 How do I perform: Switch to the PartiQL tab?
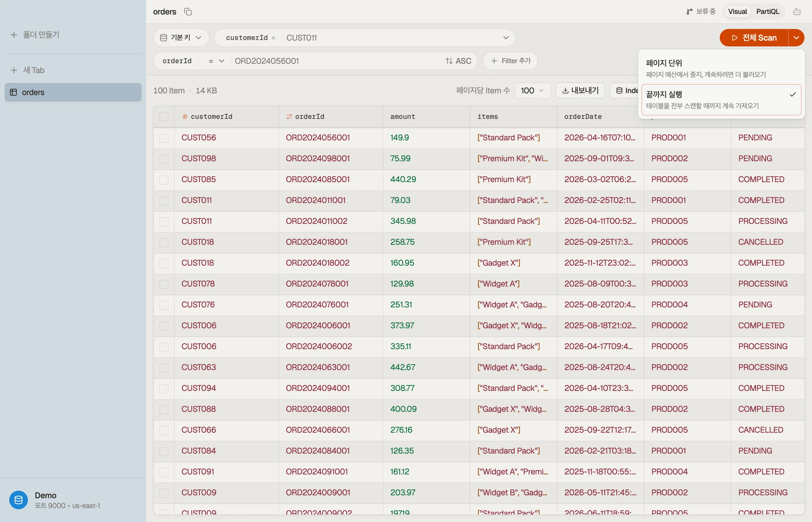click(x=768, y=12)
